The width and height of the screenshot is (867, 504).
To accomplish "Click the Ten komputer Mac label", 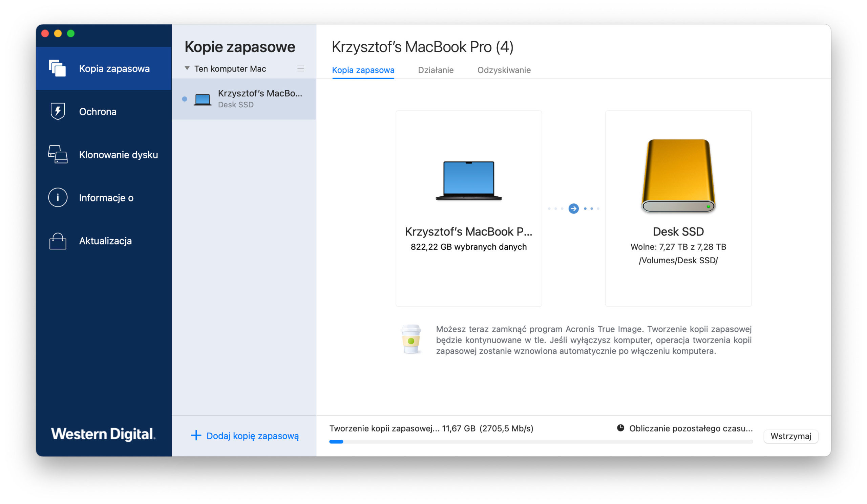I will pos(230,68).
